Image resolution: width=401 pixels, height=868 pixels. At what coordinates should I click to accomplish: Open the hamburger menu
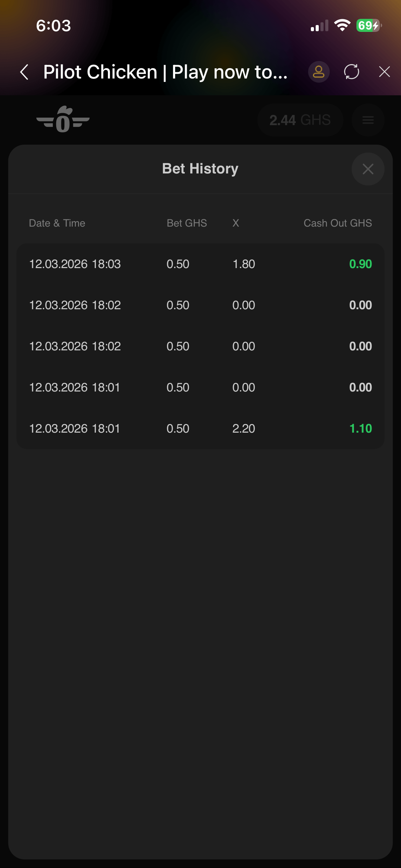click(368, 120)
